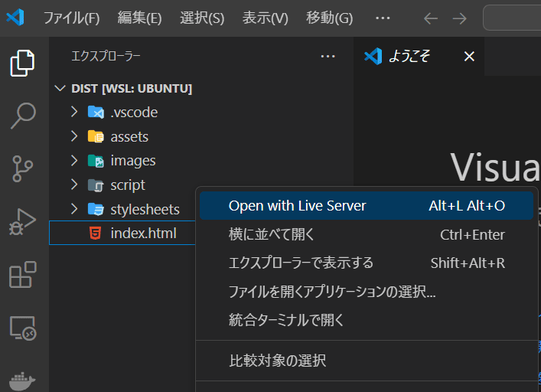
Task: Choose 比較対象の選択 menu entry
Action: click(x=367, y=361)
